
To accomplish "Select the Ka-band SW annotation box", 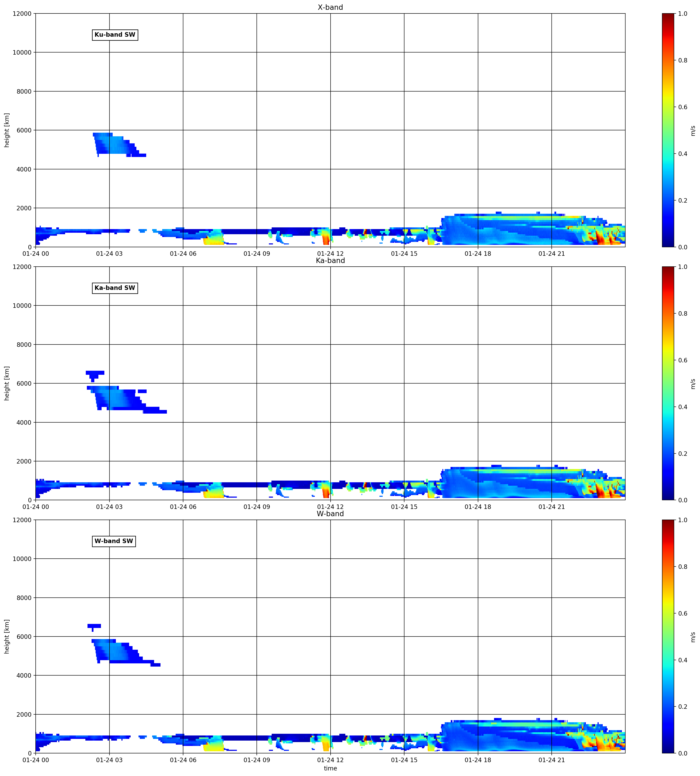I will (x=115, y=288).
